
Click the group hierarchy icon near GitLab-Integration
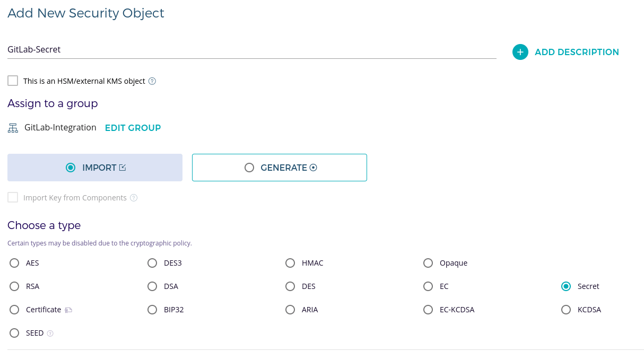click(x=13, y=128)
